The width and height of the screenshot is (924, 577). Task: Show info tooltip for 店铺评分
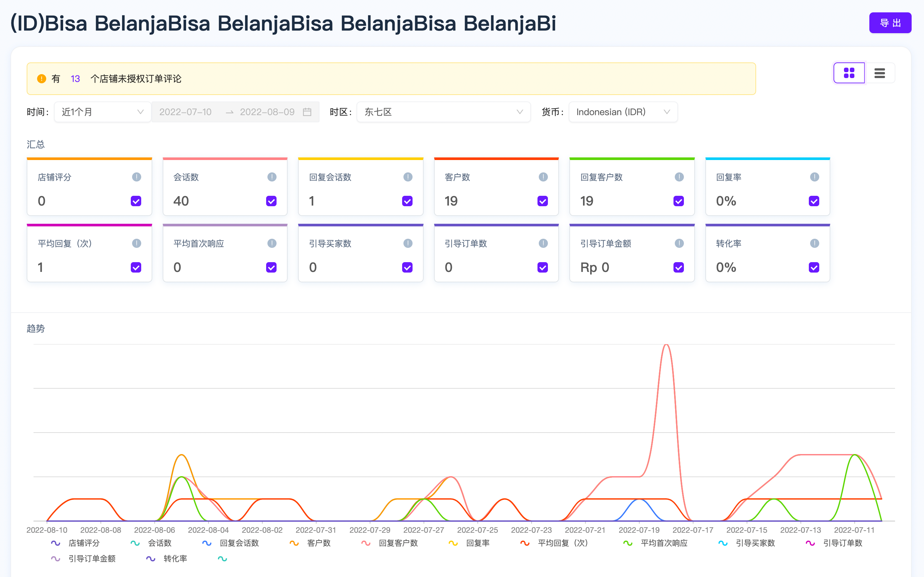coord(137,177)
